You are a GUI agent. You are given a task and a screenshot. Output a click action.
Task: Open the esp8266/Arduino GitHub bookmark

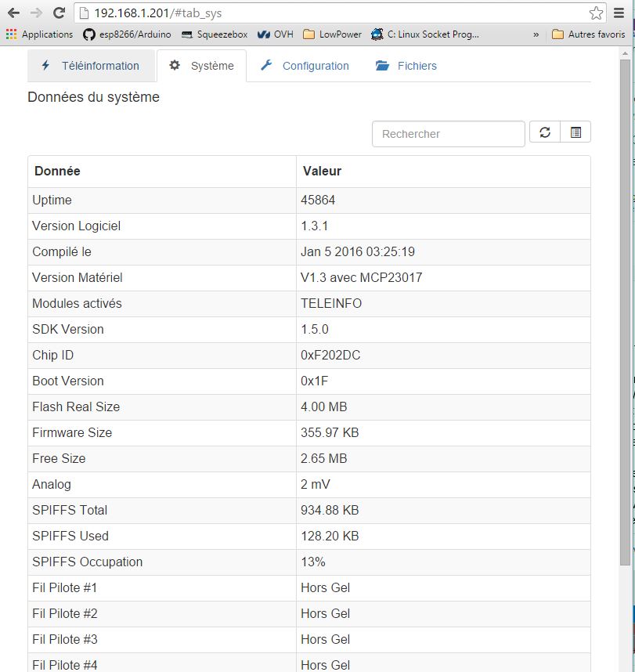[x=127, y=34]
